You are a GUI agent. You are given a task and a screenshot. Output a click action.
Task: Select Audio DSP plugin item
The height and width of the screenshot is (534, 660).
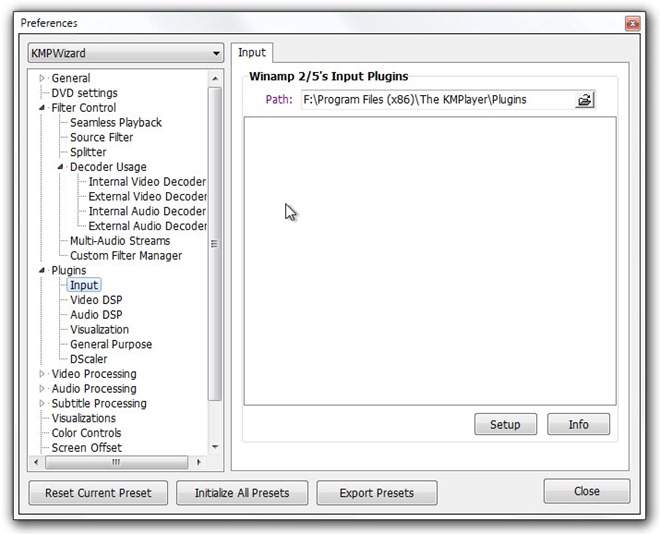pos(96,315)
